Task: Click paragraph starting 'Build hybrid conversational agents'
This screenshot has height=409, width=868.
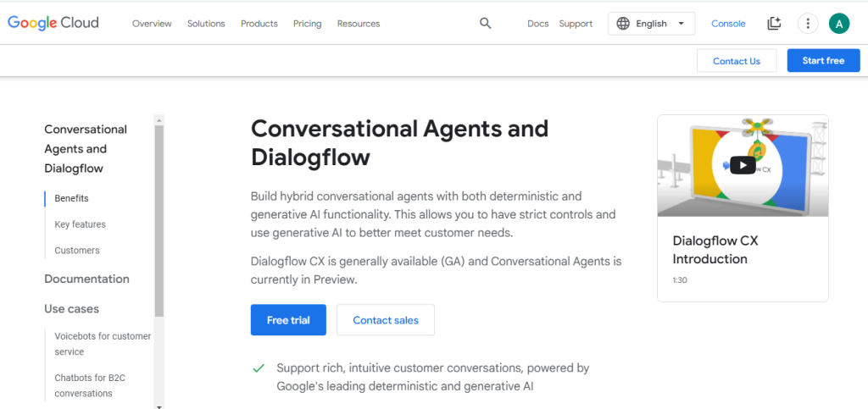Action: [433, 214]
